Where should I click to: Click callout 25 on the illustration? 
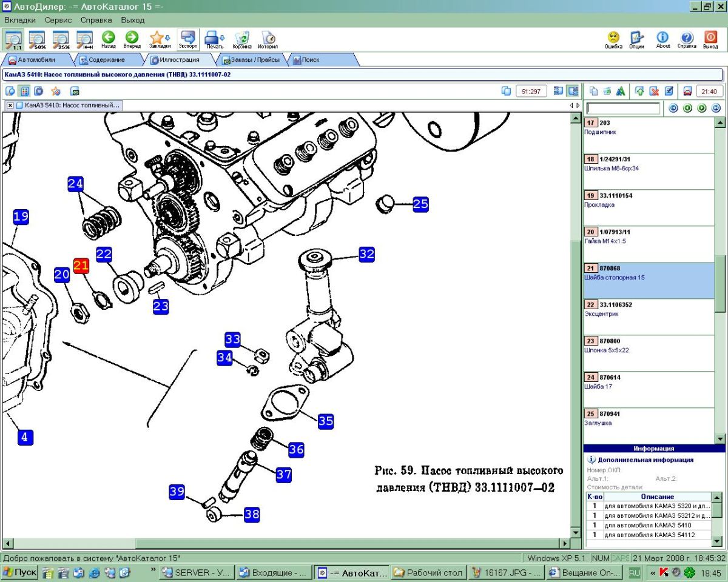coord(420,204)
